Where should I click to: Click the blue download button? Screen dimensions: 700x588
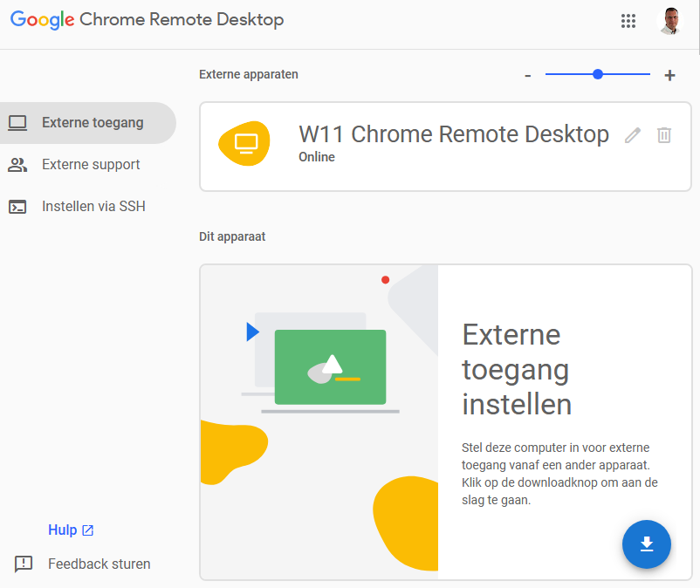click(647, 544)
